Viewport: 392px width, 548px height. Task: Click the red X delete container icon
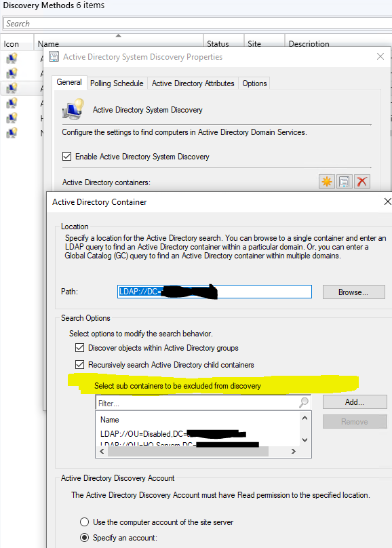click(x=362, y=181)
